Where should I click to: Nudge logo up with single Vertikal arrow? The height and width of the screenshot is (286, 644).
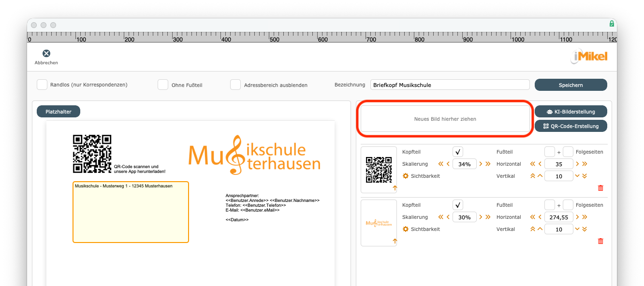pos(540,229)
